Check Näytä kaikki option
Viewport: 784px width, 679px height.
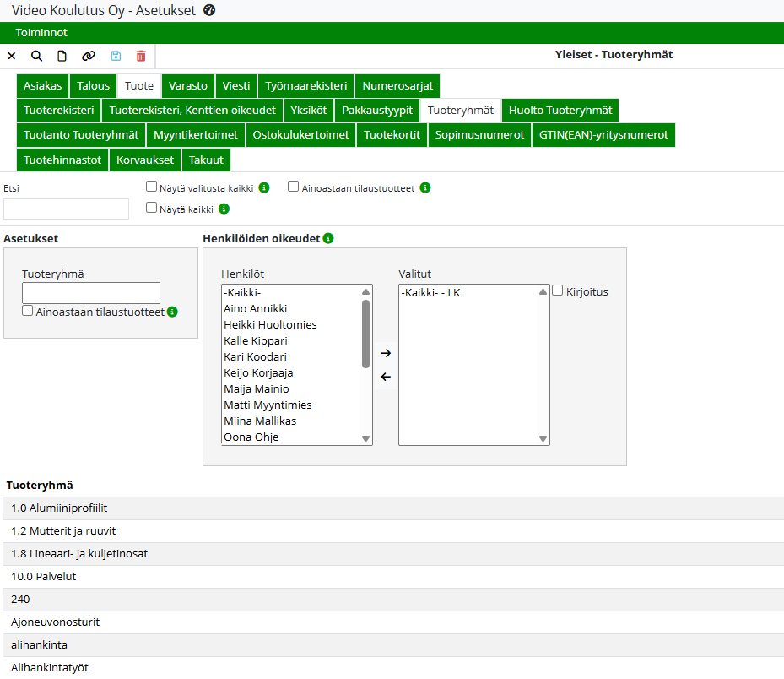point(152,208)
